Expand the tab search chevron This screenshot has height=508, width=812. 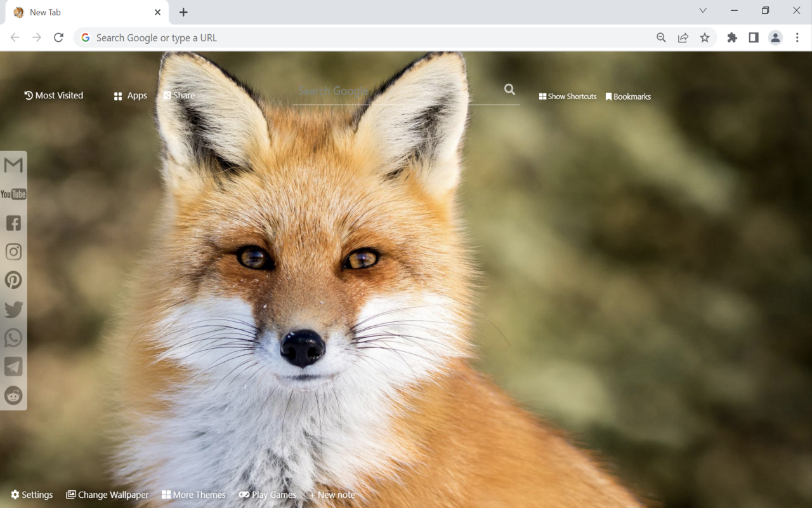(703, 11)
